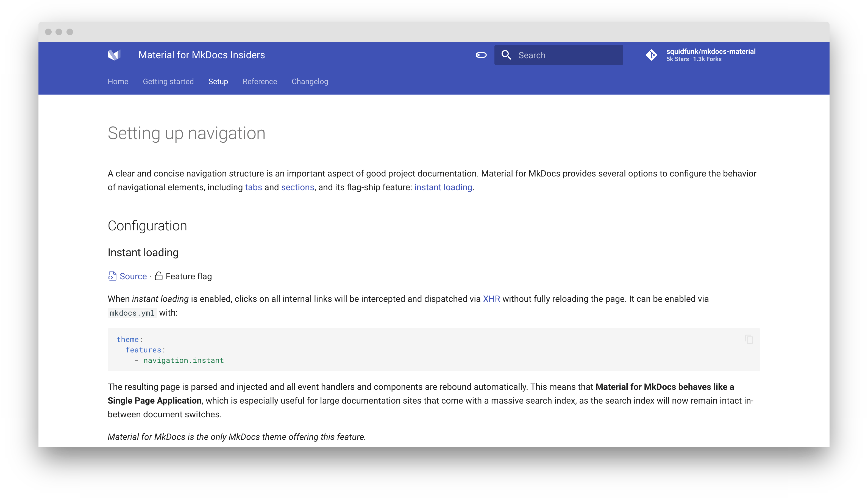This screenshot has height=502, width=868.
Task: Open squidfunk/mkdocs-material repository link
Action: click(711, 52)
